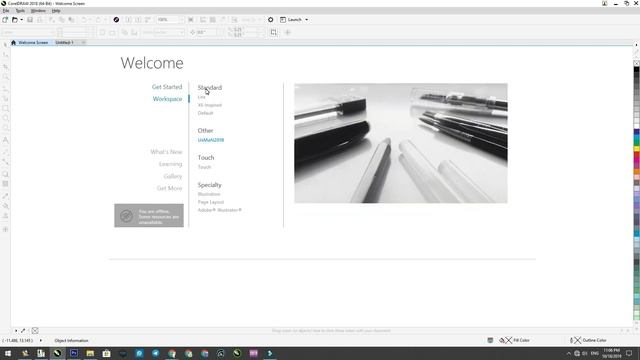Viewport: 640px width, 360px height.
Task: Choose the Default workspace
Action: 205,113
